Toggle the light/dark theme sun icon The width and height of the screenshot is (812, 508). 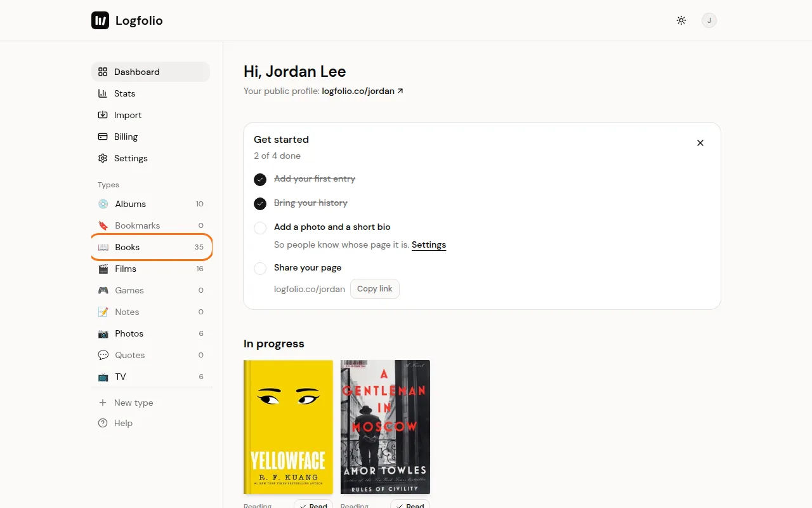[681, 20]
